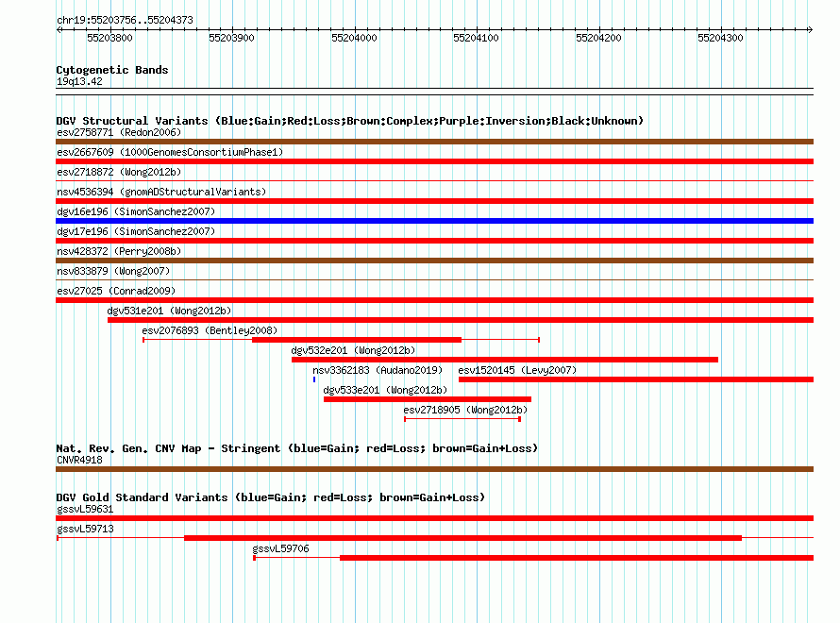The image size is (840, 623).
Task: Click DGV Gold Standard Variants track title
Action: (x=271, y=497)
